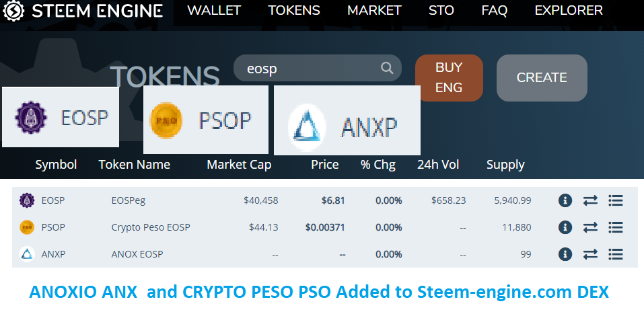Click the info icon for EOSP row
Image resolution: width=644 pixels, height=314 pixels.
[565, 200]
